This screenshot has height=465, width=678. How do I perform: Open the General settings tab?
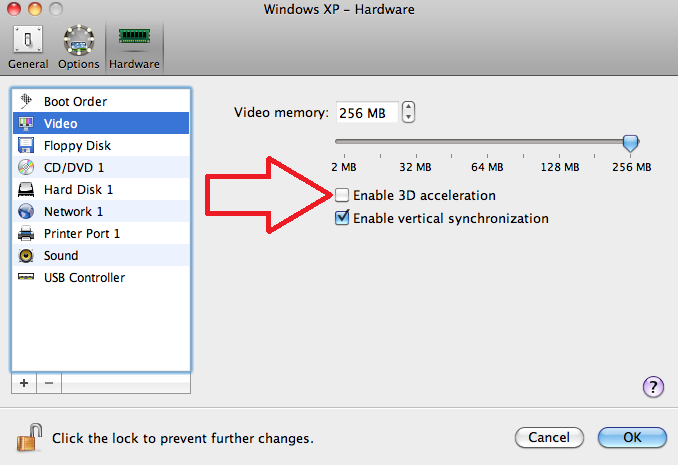(28, 47)
